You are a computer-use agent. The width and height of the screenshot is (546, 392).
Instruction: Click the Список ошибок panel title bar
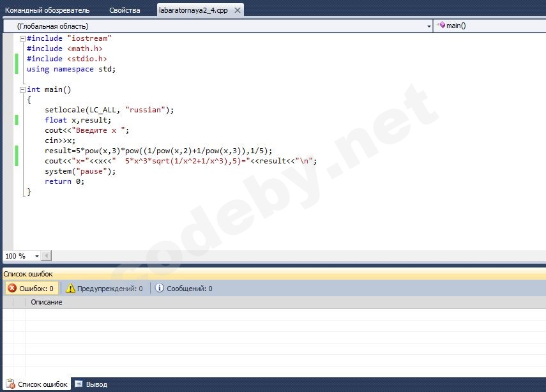275,274
